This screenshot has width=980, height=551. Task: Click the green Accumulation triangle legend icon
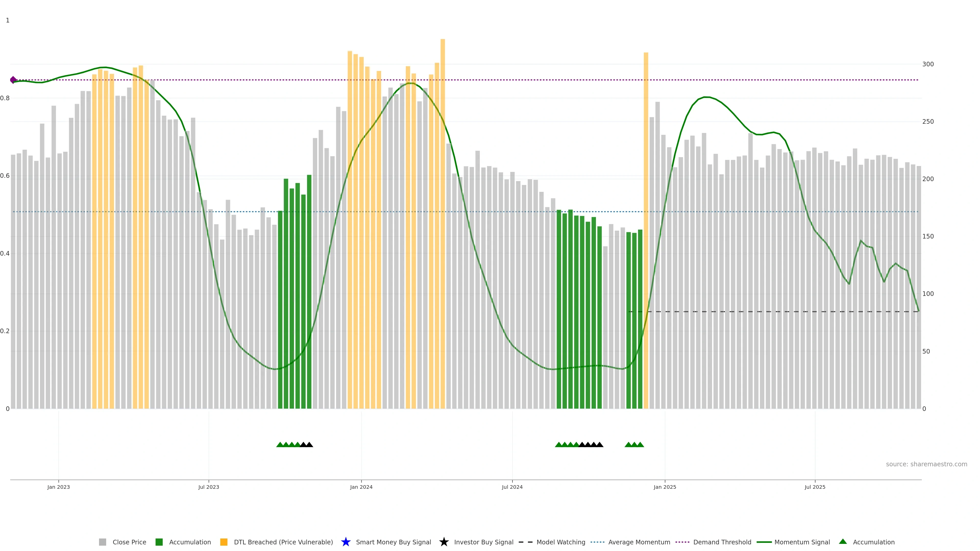843,542
